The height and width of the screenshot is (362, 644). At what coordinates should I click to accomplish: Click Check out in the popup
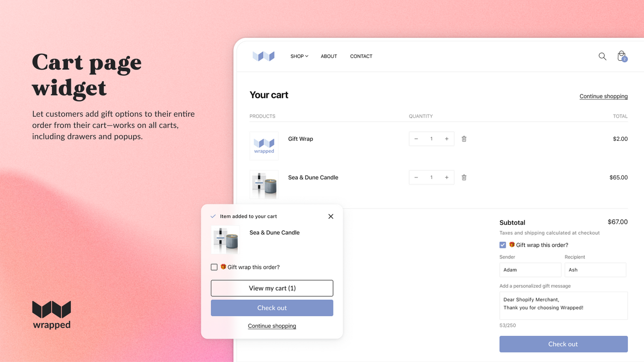(x=272, y=308)
